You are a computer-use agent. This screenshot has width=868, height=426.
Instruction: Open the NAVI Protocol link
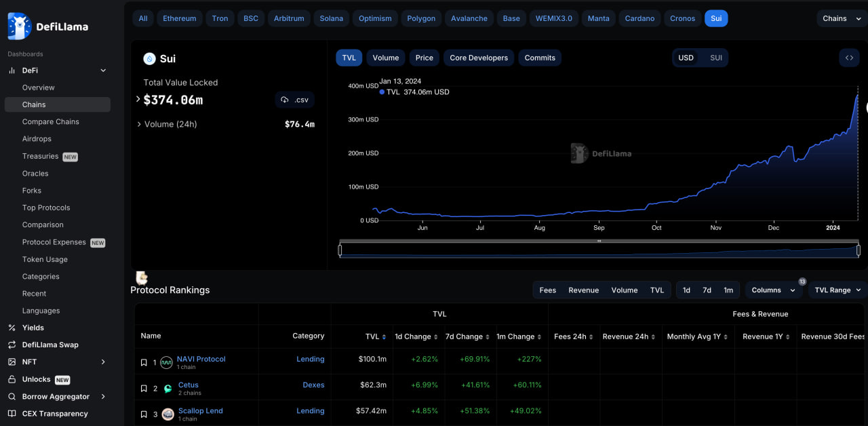click(x=201, y=359)
